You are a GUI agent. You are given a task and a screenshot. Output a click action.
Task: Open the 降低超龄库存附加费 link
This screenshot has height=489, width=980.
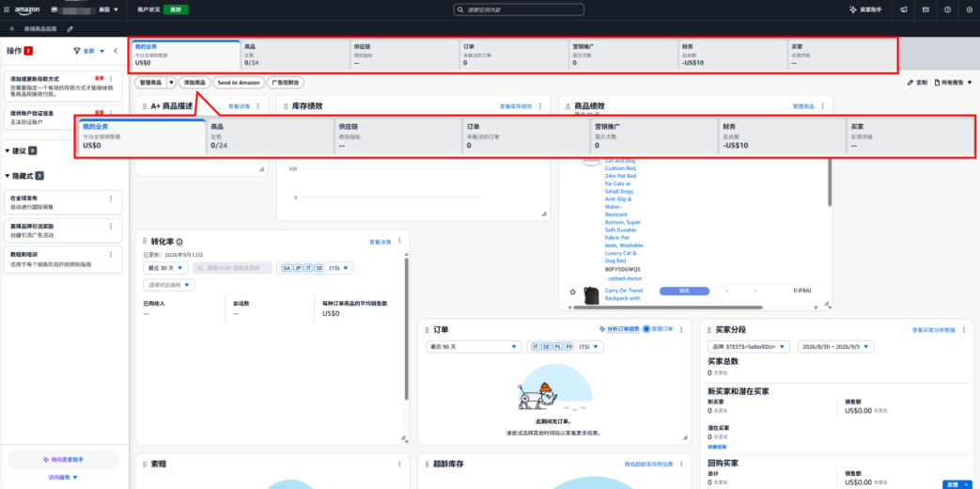648,464
